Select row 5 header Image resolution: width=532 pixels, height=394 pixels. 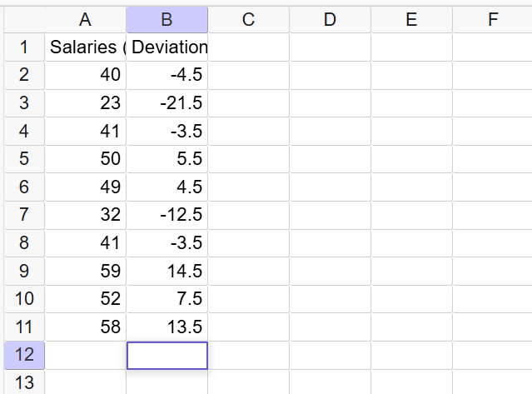[x=24, y=159]
